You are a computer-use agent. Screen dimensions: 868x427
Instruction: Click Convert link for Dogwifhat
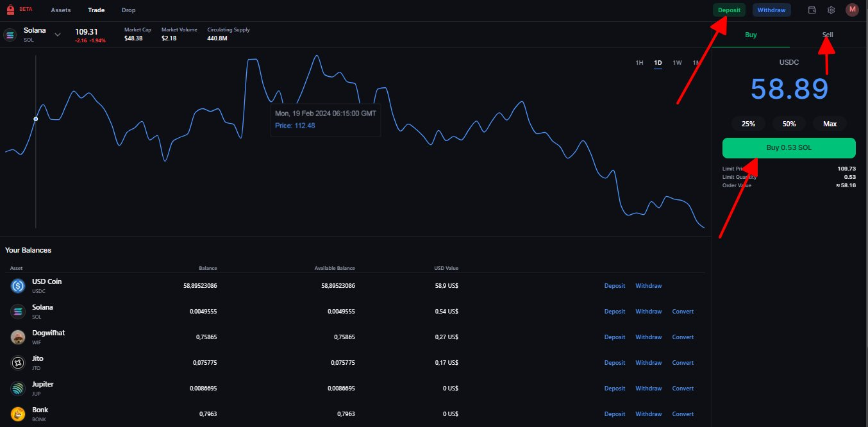(683, 337)
